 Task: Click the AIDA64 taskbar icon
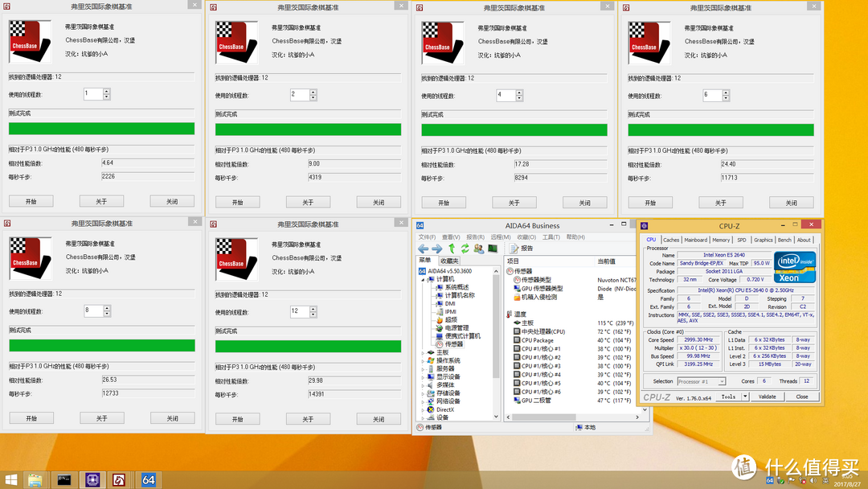coord(149,479)
